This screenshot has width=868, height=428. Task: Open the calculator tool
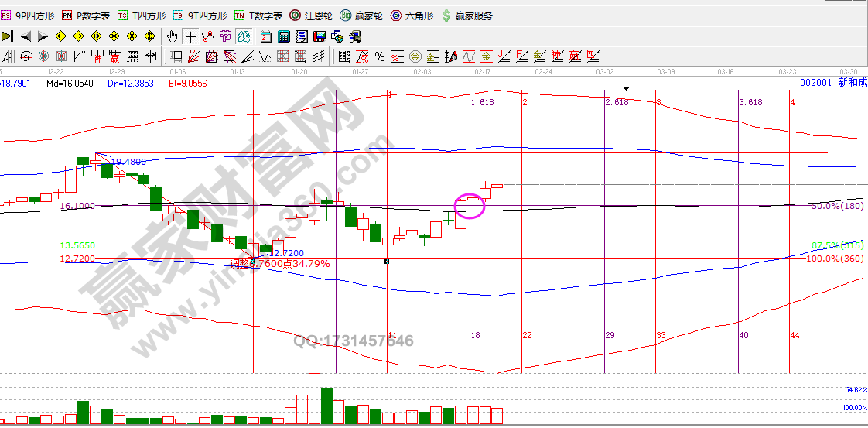point(283,36)
